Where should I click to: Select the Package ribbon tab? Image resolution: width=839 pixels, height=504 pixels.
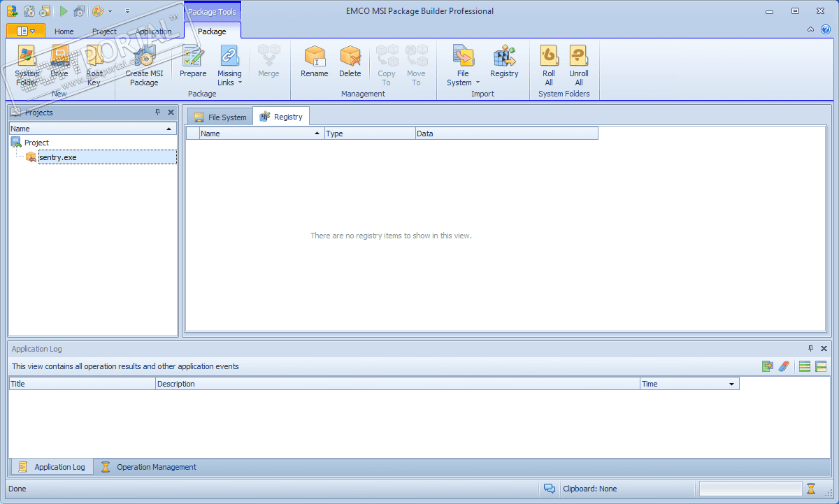pos(212,31)
